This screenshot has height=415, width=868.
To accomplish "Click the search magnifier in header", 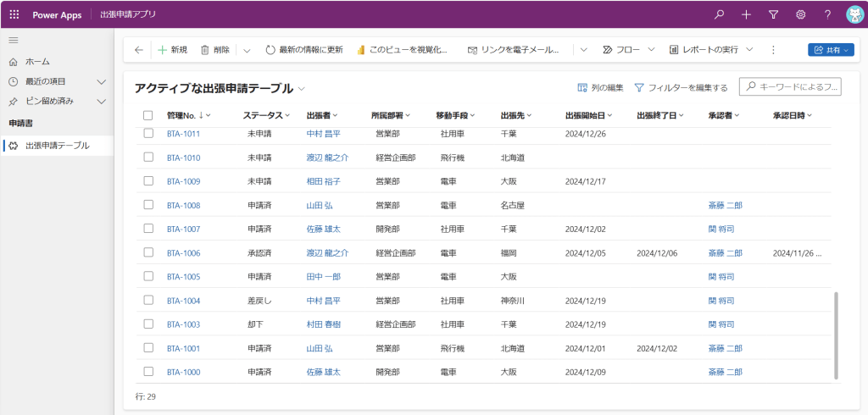I will [720, 14].
